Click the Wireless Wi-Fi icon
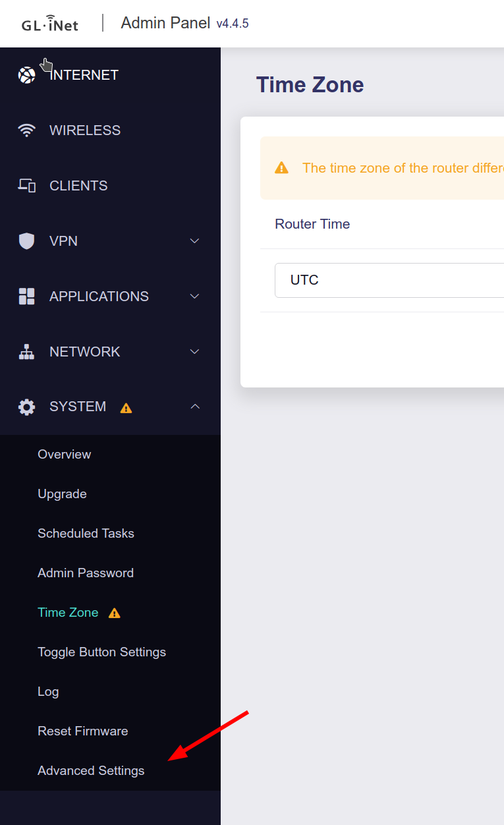The image size is (504, 825). 26,130
